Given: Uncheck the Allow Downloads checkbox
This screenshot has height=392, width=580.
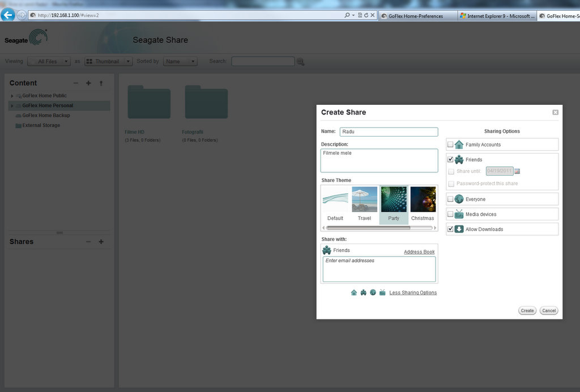Looking at the screenshot, I should [450, 229].
